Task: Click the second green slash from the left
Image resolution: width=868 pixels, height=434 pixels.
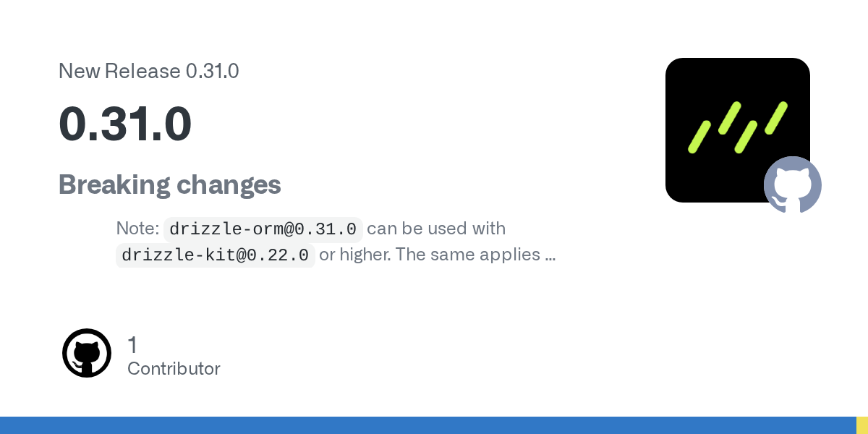Action: click(x=730, y=117)
